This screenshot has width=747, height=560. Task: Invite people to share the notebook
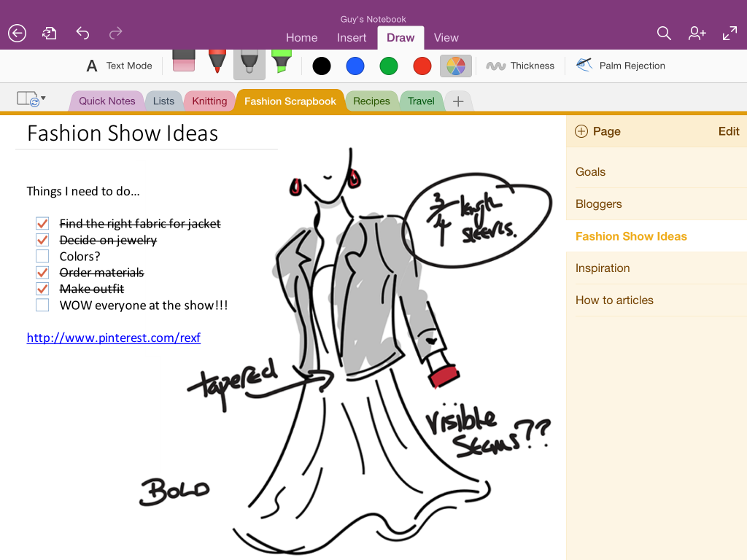697,33
